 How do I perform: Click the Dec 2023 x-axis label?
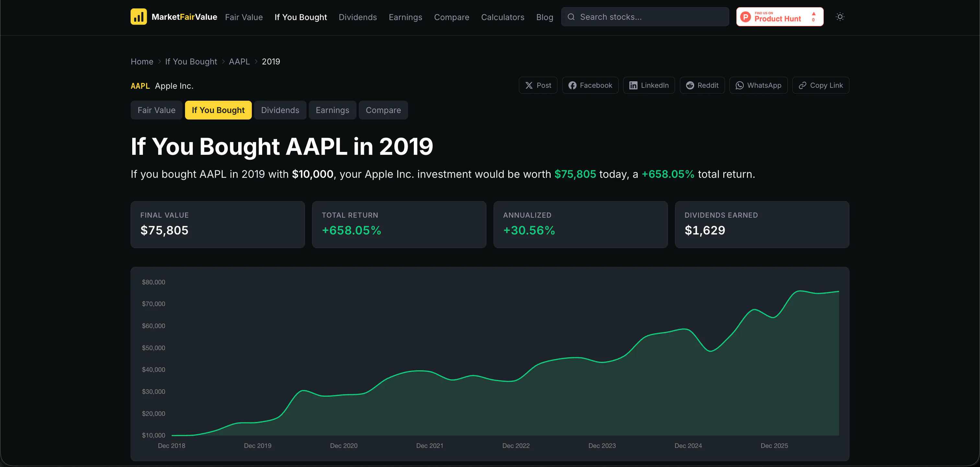click(x=602, y=445)
